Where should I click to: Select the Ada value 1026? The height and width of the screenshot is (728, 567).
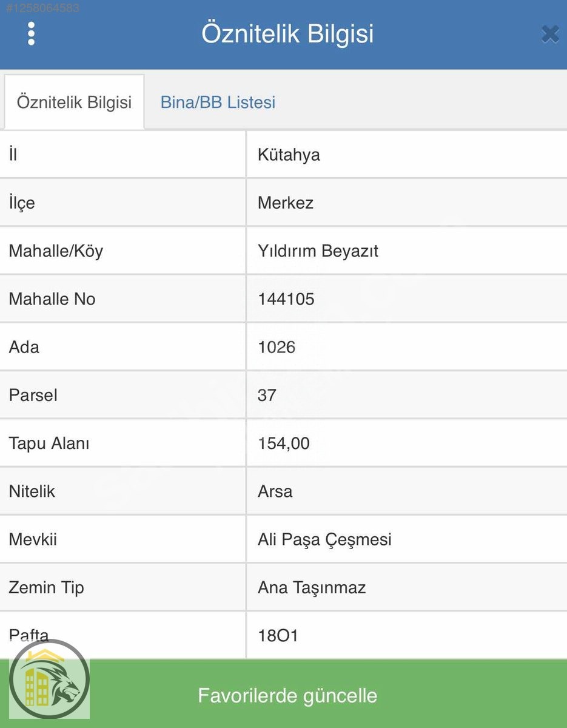point(277,347)
